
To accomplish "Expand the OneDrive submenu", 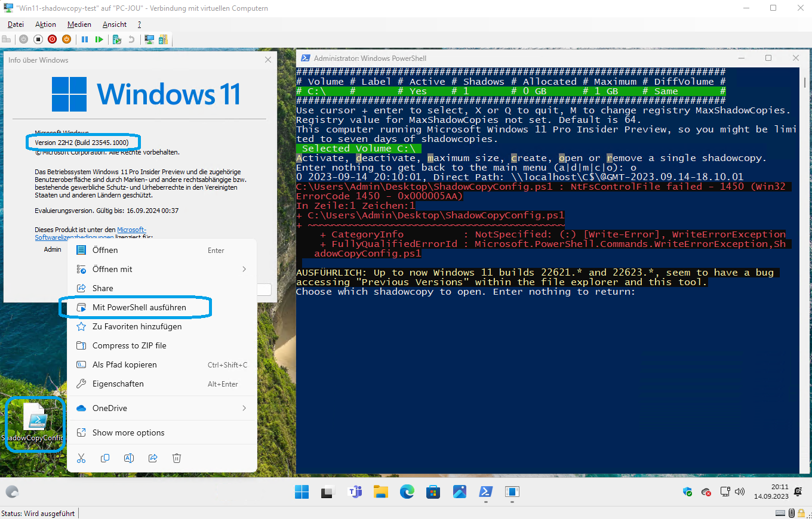I will [x=162, y=408].
